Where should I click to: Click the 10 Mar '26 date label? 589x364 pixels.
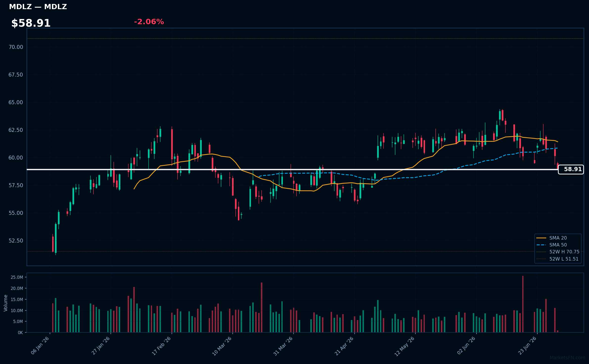(x=222, y=346)
